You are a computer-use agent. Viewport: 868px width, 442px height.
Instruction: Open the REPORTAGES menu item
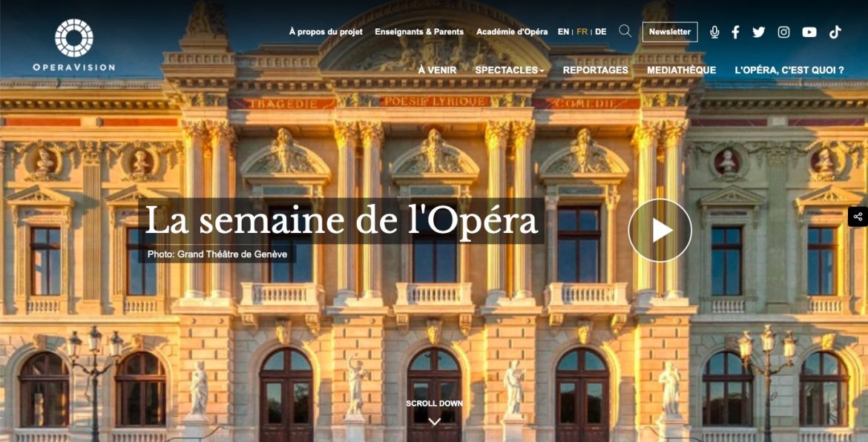click(596, 70)
